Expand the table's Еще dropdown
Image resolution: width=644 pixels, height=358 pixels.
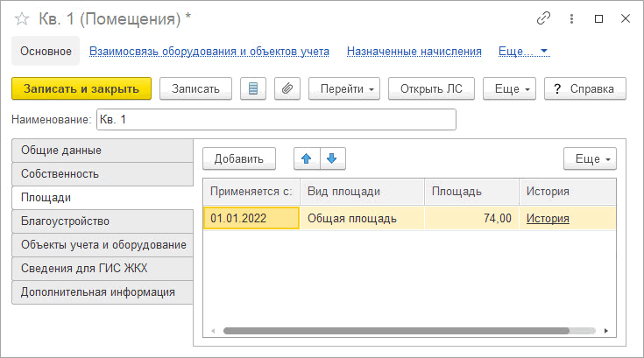tap(590, 158)
